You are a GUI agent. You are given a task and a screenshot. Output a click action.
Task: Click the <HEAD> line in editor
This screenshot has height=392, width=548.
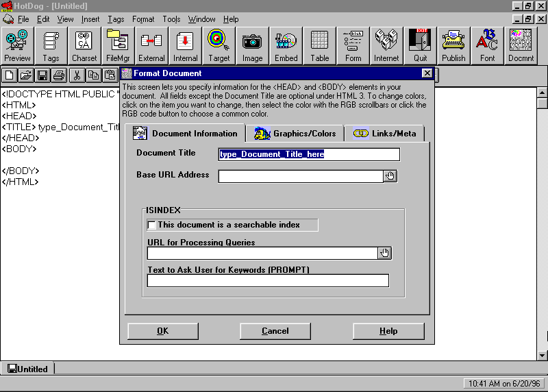(x=19, y=116)
